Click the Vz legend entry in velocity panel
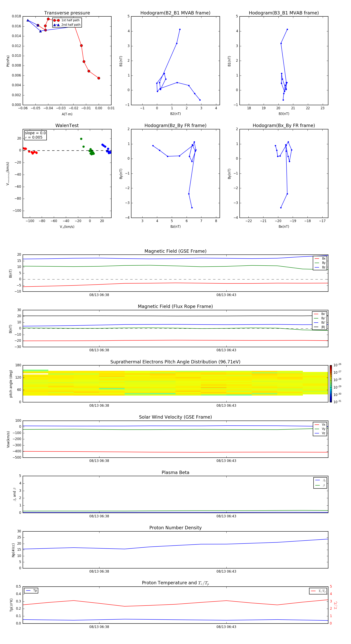The image size is (351, 644). click(320, 433)
